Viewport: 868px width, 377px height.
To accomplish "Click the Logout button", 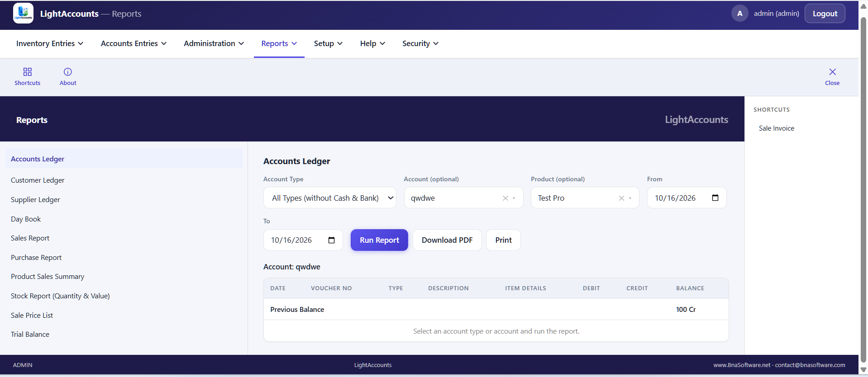I will 825,14.
